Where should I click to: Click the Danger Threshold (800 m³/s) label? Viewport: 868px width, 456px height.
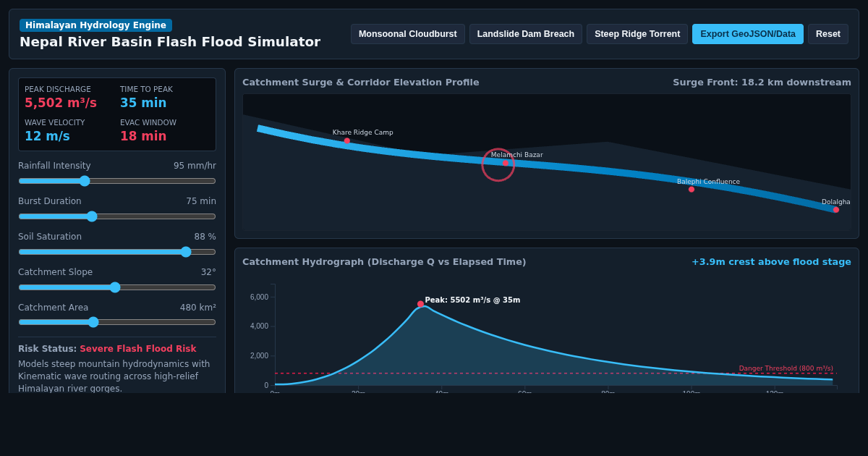(x=786, y=368)
